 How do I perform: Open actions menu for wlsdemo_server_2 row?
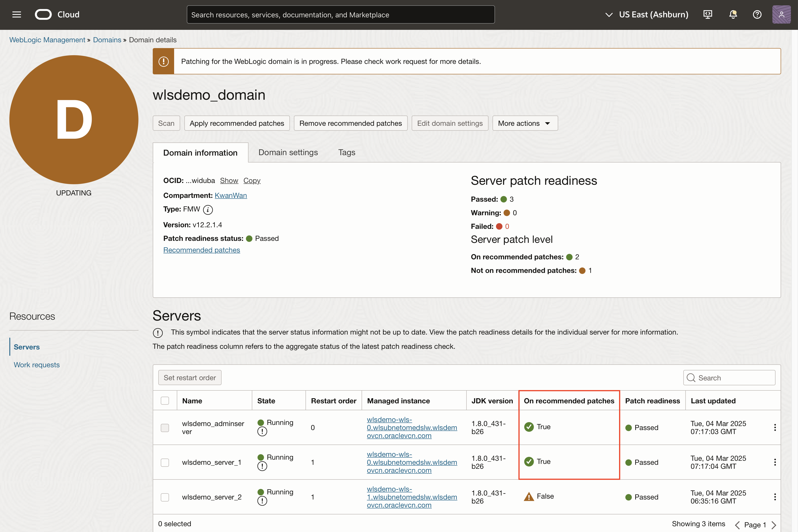coord(775,497)
